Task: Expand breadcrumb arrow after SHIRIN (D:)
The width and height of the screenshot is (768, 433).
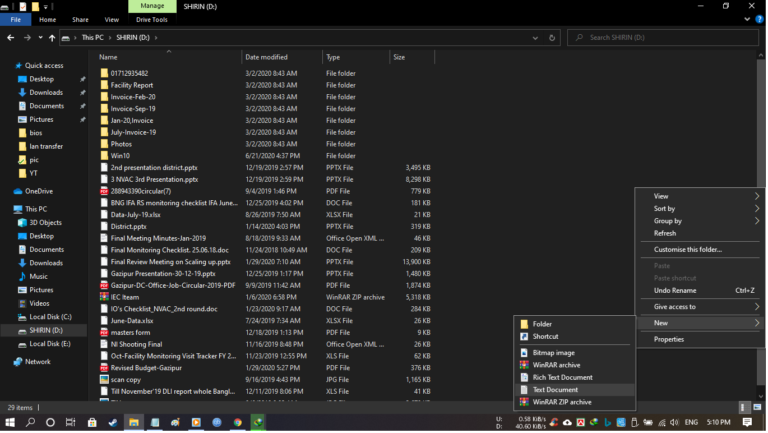Action: click(156, 38)
